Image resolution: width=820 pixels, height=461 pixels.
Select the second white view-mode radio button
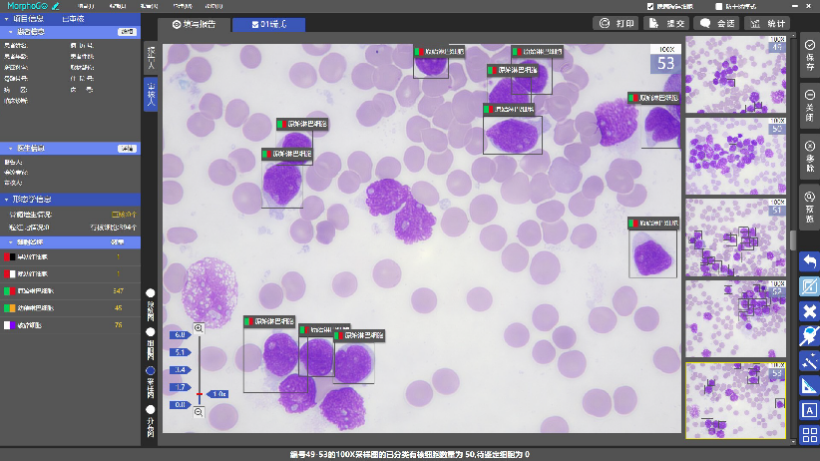[150, 331]
